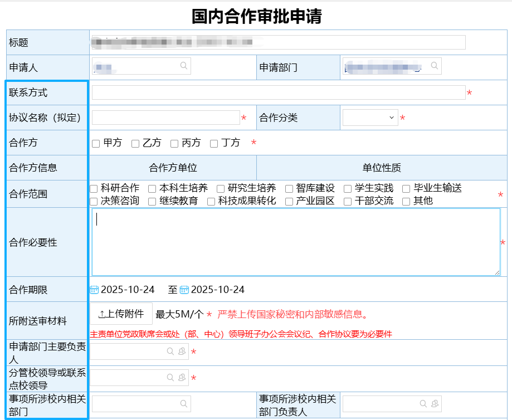Click inside the 合作必要性 text area

pyautogui.click(x=295, y=242)
